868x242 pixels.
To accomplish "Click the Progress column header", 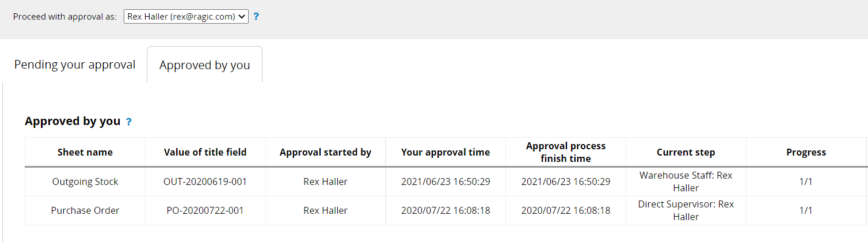I will pyautogui.click(x=806, y=152).
